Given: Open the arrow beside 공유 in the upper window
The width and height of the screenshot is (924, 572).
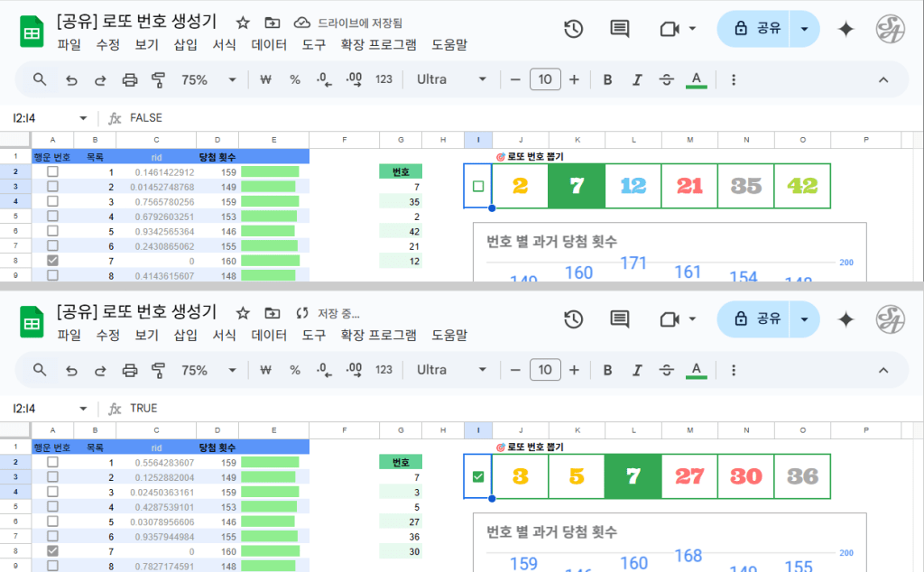Looking at the screenshot, I should [804, 29].
